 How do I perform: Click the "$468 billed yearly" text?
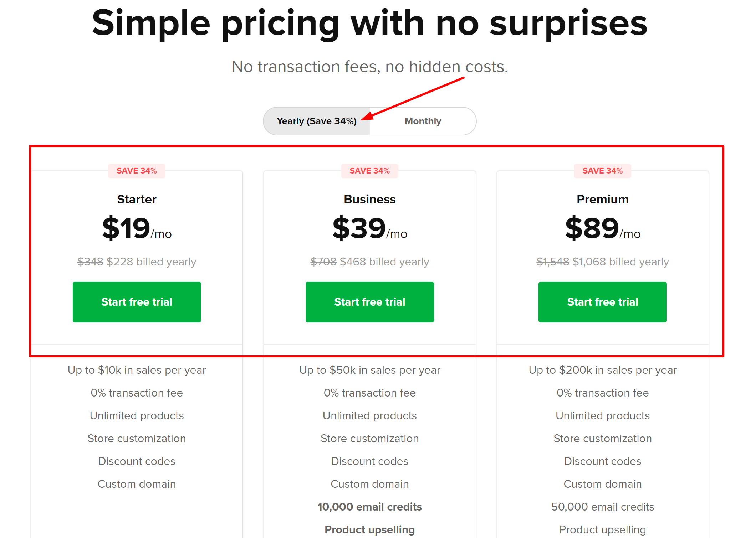point(384,262)
